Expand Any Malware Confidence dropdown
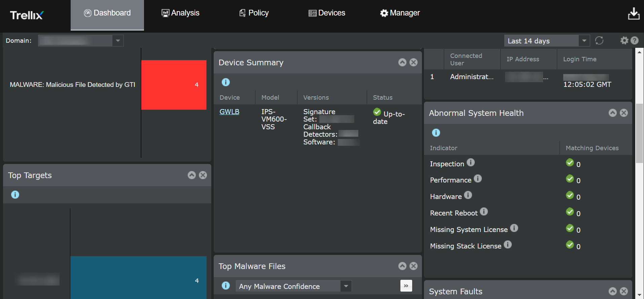The height and width of the screenshot is (299, 644). [x=346, y=286]
